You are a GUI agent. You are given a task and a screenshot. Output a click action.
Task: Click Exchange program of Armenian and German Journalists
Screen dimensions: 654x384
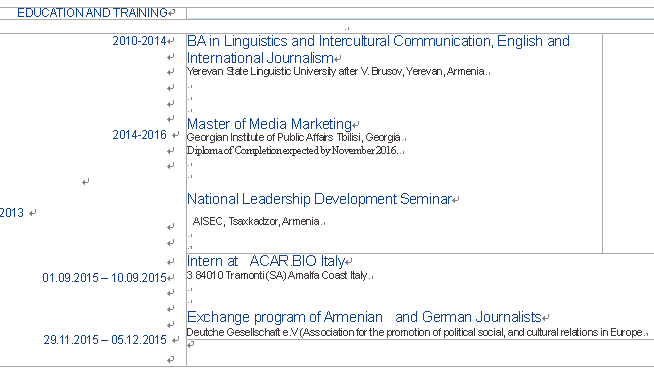tap(364, 317)
